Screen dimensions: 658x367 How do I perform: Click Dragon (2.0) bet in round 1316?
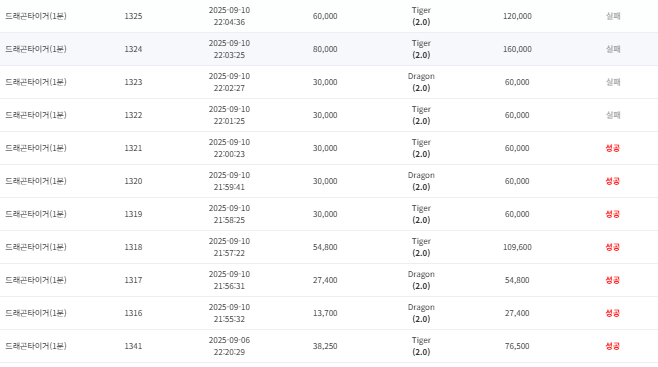coord(421,313)
